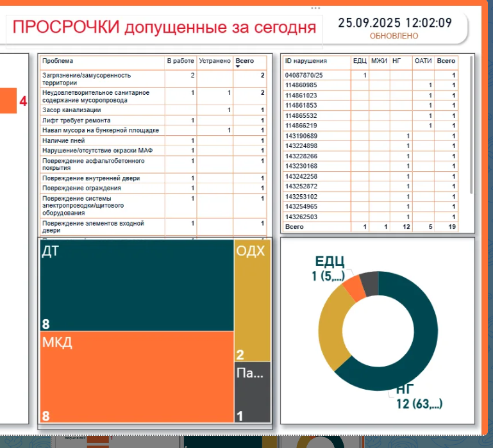Click the Всего header in the violations table
This screenshot has width=493, height=448.
tap(446, 61)
